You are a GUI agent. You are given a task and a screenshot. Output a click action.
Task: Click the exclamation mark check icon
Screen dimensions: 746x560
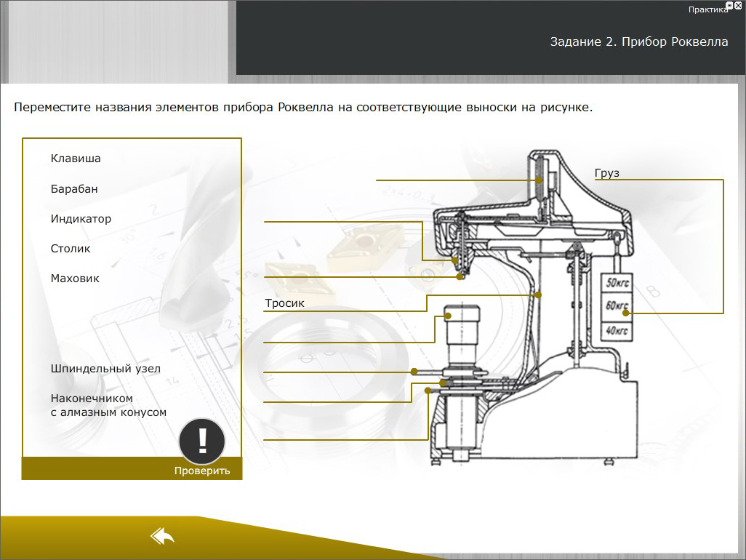[202, 441]
